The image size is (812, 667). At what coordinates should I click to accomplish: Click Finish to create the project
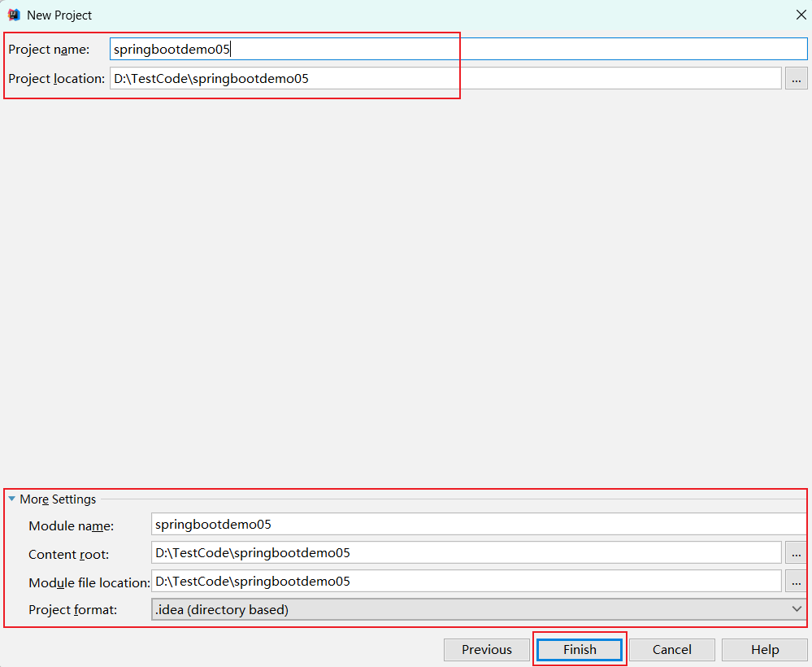[580, 649]
